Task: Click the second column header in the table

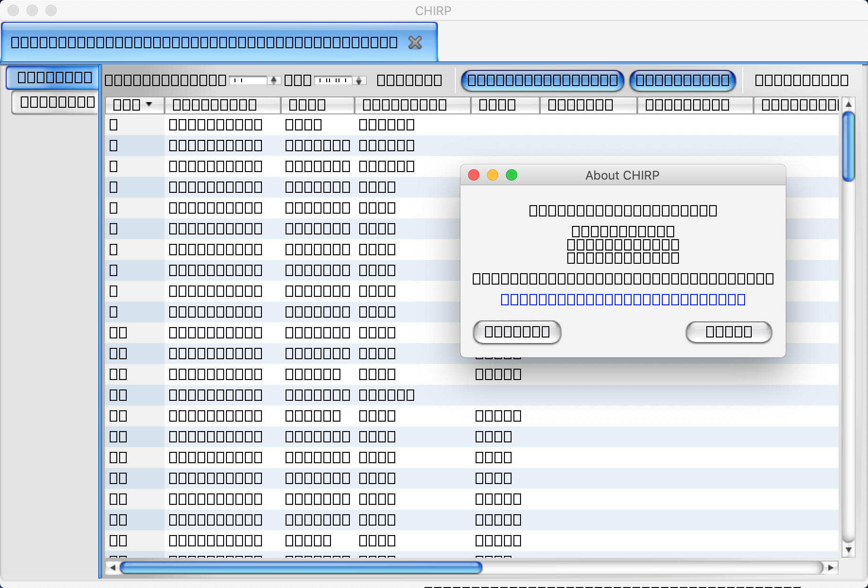Action: [x=223, y=105]
